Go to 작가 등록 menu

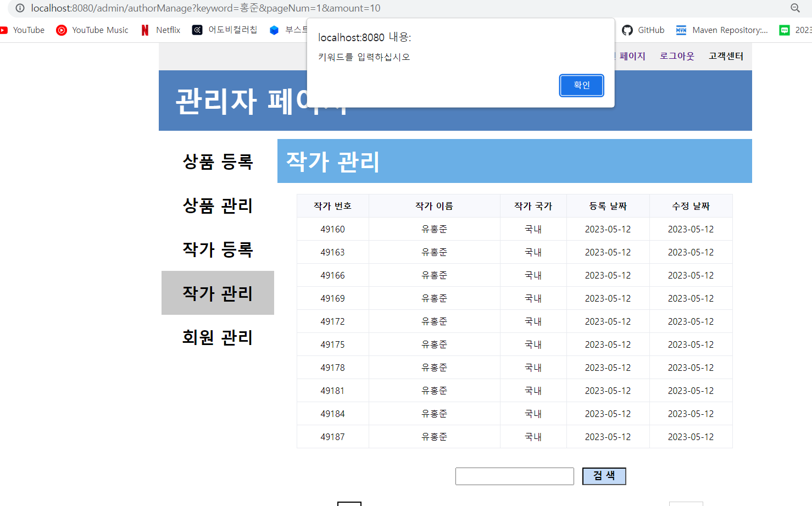pos(218,249)
